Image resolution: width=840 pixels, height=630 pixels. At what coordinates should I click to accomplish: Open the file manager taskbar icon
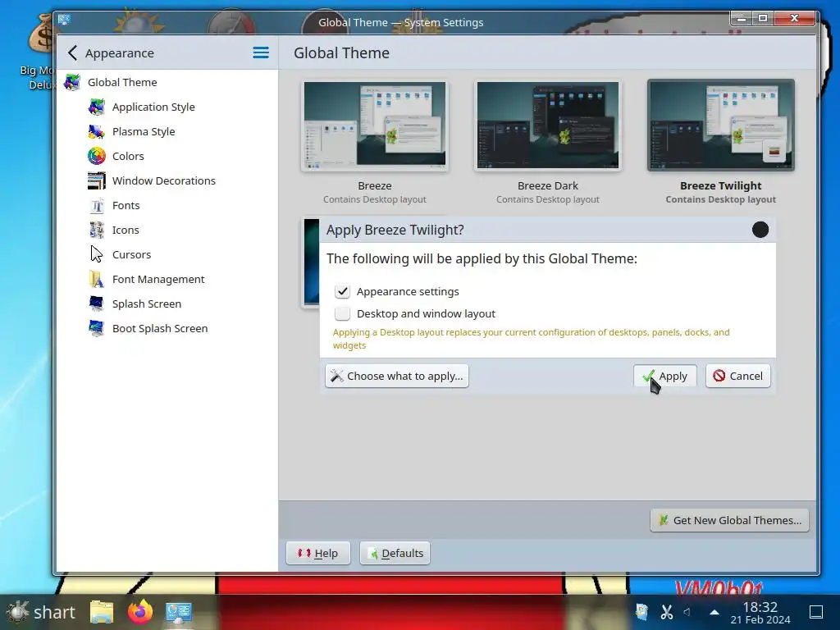102,612
